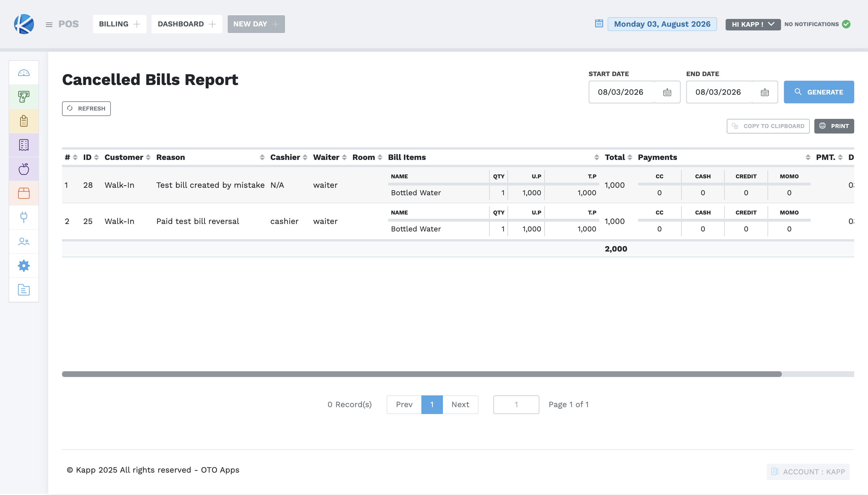
Task: Sort the table by Cashier column
Action: click(305, 157)
